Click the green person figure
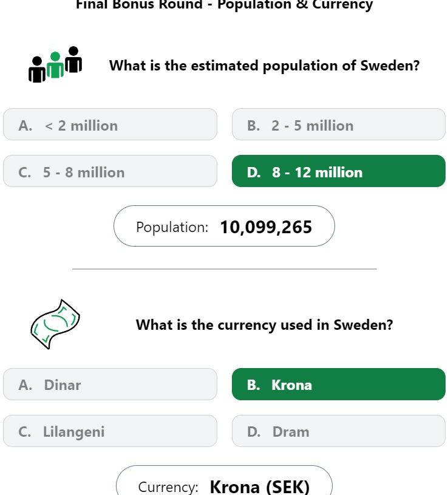448x495 pixels. tap(55, 65)
